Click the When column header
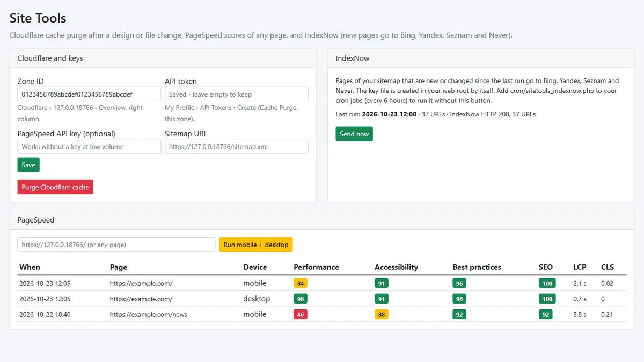 (x=30, y=267)
